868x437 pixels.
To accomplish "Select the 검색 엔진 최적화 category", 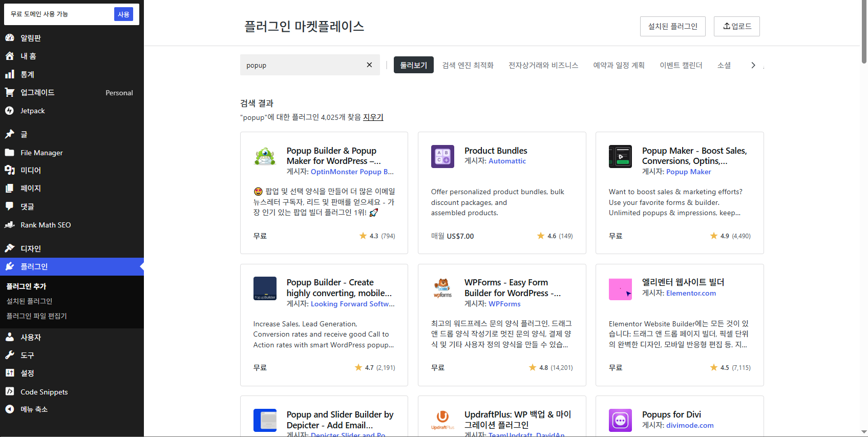I will pyautogui.click(x=468, y=65).
